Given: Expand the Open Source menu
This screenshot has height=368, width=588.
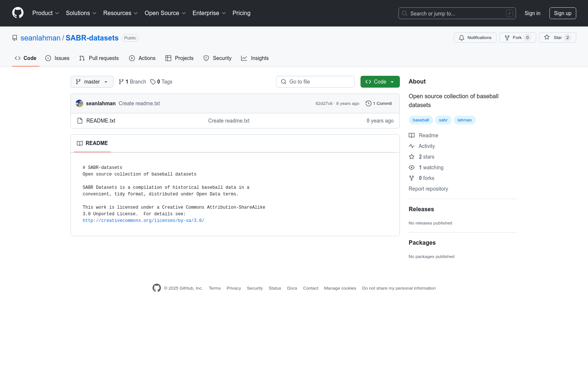Looking at the screenshot, I should pos(165,13).
